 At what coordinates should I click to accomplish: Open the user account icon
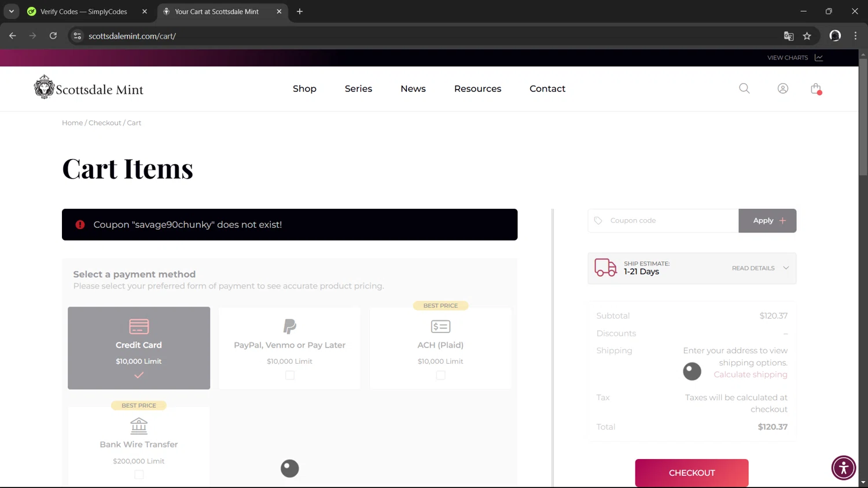[782, 88]
